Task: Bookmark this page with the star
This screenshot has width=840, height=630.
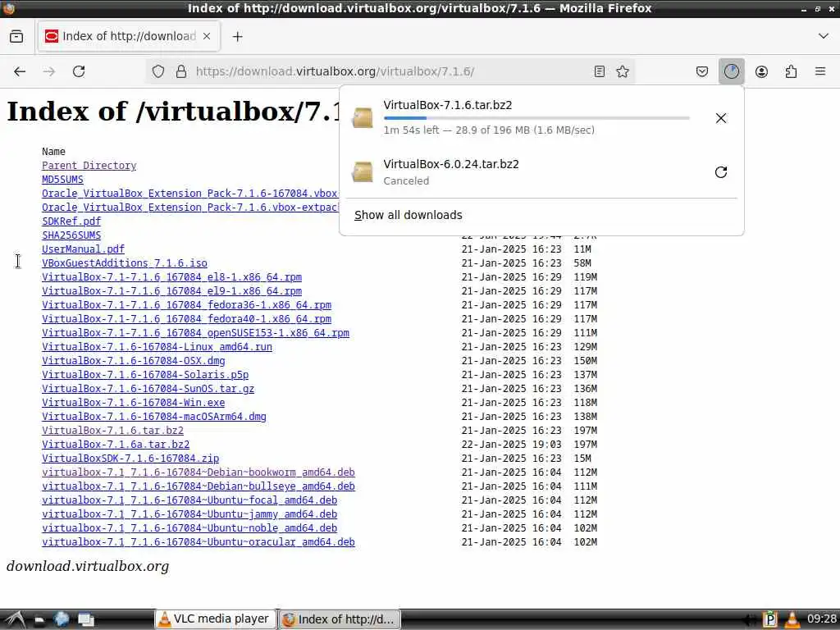Action: click(623, 71)
